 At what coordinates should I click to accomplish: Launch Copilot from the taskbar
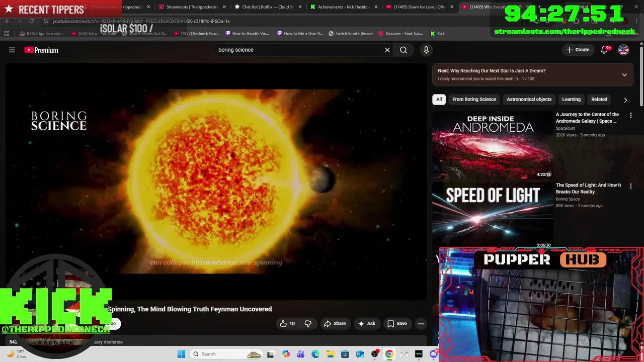coord(286,354)
